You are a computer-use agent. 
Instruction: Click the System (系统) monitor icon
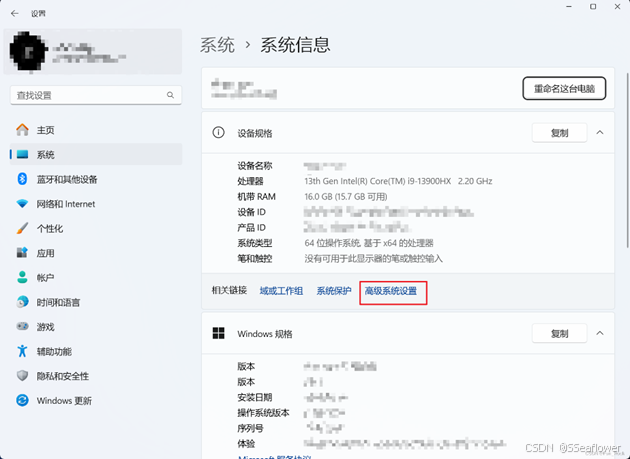pyautogui.click(x=22, y=154)
